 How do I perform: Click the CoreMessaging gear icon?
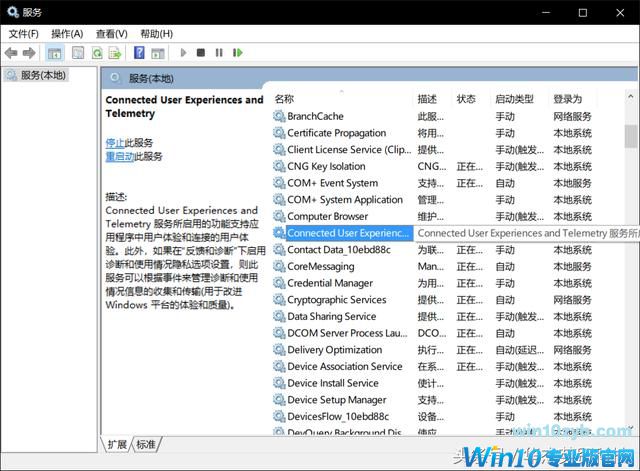(279, 267)
